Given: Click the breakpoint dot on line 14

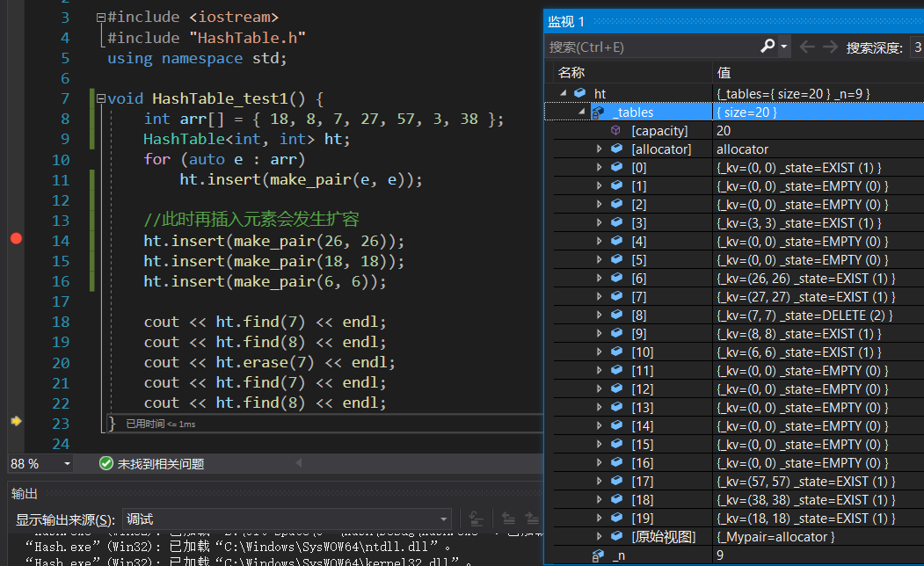Looking at the screenshot, I should 17,238.
